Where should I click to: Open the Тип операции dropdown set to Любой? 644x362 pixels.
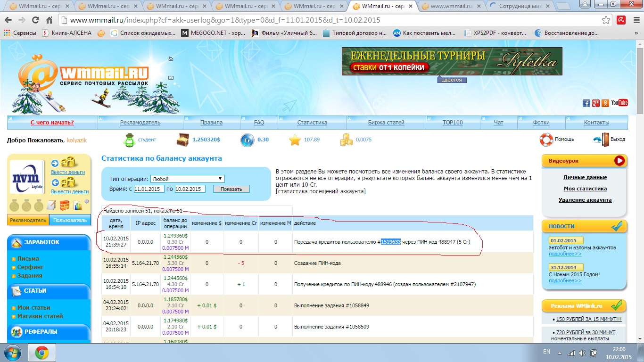[187, 179]
